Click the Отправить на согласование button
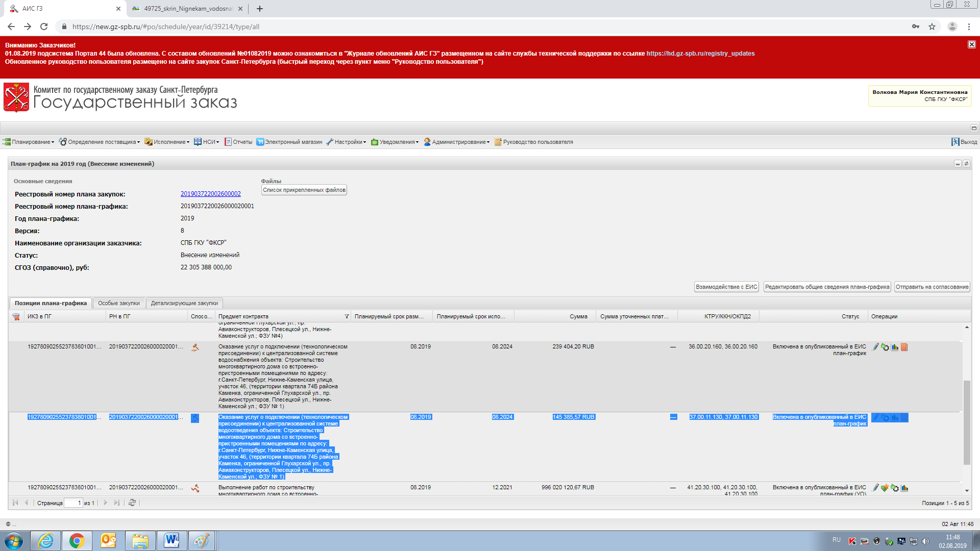The image size is (980, 551). (x=932, y=287)
